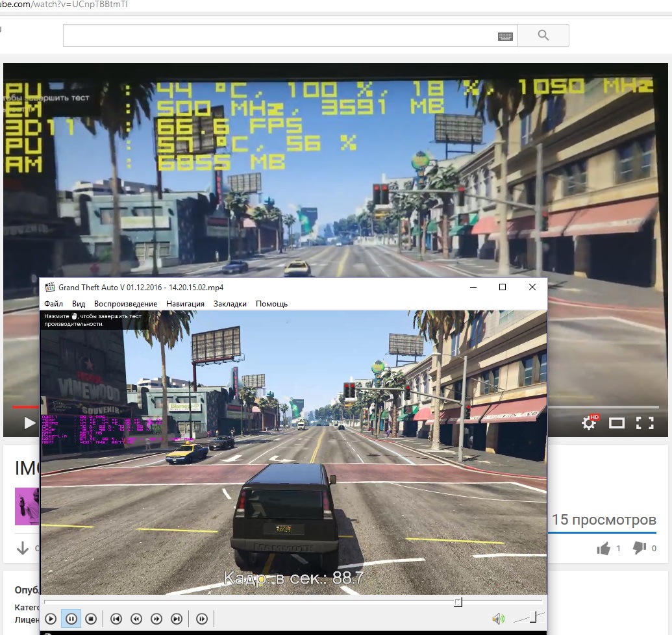Switch YouTube player to theater mode
Viewport: 672px width, 635px height.
[x=617, y=423]
